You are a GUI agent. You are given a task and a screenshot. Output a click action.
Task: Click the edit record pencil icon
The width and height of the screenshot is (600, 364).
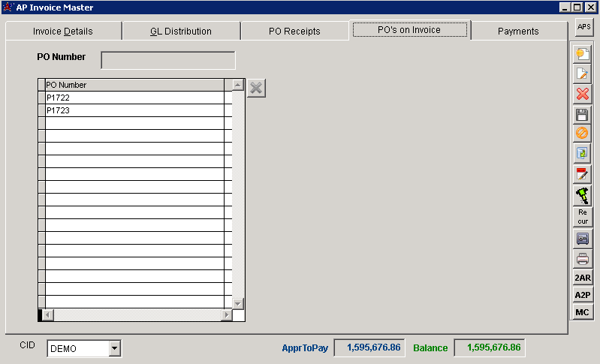[582, 74]
